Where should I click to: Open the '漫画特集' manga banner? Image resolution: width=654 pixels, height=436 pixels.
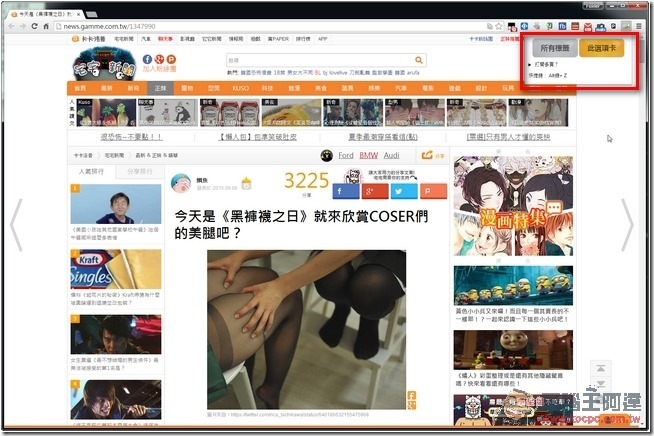coord(513,206)
